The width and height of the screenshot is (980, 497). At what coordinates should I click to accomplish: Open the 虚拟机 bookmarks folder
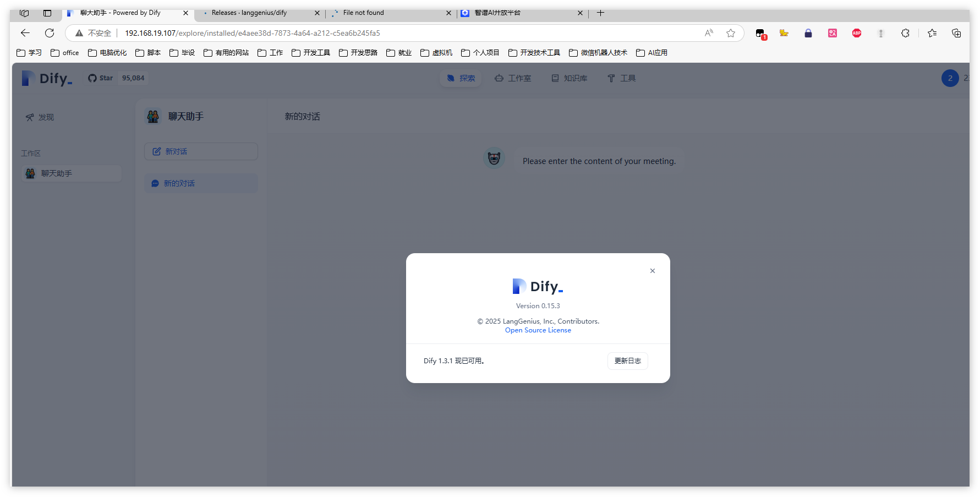pyautogui.click(x=436, y=53)
